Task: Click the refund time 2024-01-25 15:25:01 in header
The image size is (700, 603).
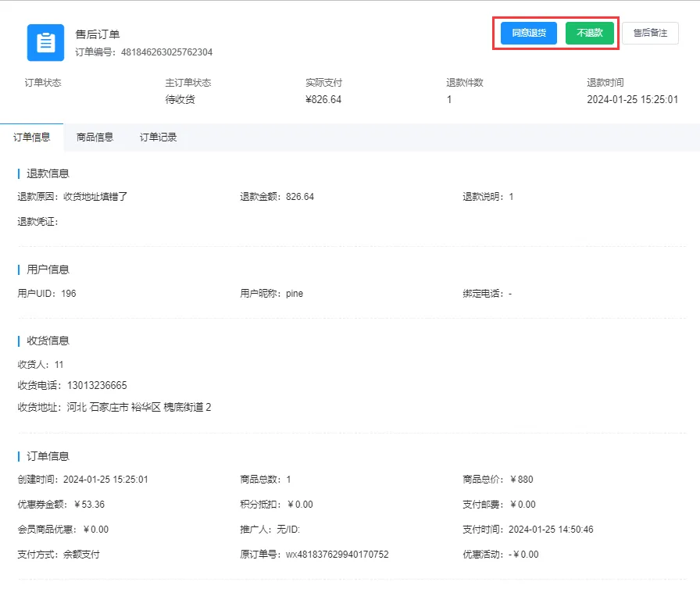Action: pyautogui.click(x=632, y=100)
